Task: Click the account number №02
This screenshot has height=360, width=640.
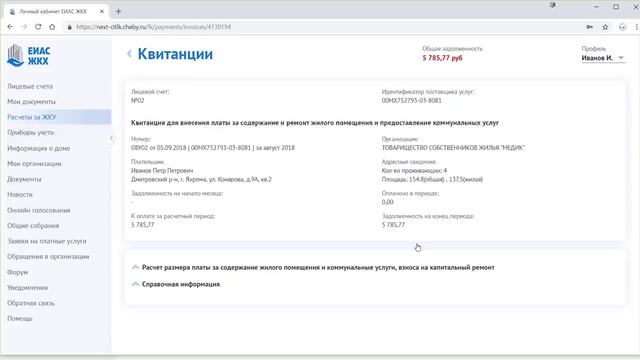Action: coord(138,100)
